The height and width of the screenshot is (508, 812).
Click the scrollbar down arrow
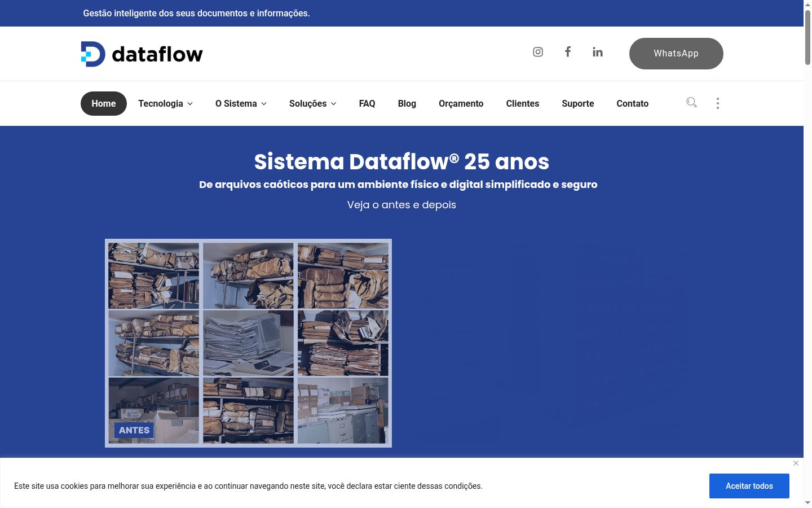(x=807, y=503)
